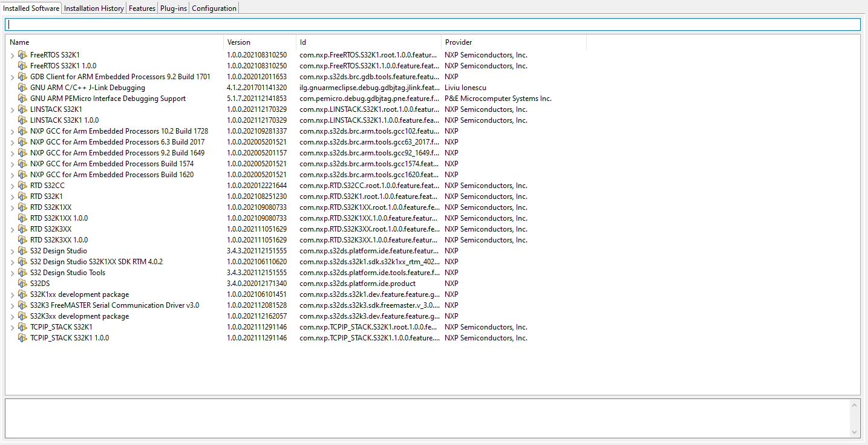This screenshot has height=445, width=868.
Task: Click the package icon beside FreeRTOS S32K1
Action: click(x=22, y=54)
